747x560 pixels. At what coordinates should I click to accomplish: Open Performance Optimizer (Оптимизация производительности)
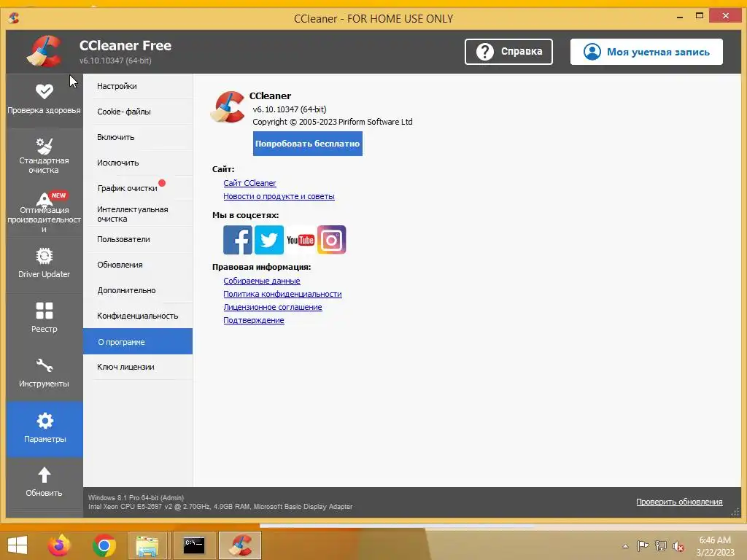point(44,211)
